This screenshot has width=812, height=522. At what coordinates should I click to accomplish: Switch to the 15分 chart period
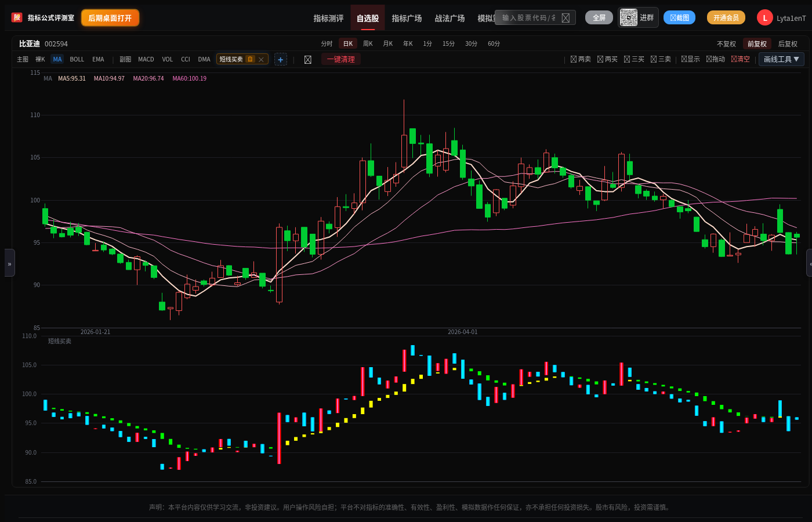[x=448, y=44]
